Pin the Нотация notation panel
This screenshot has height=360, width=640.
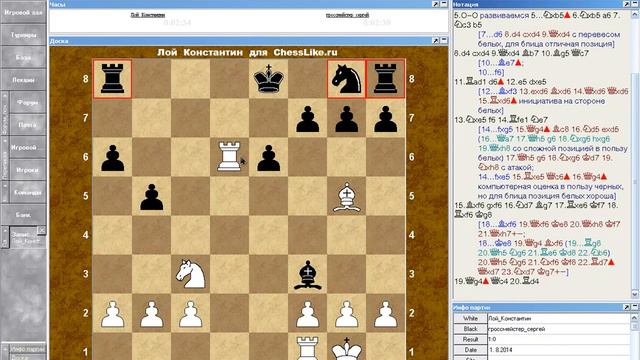(627, 4)
